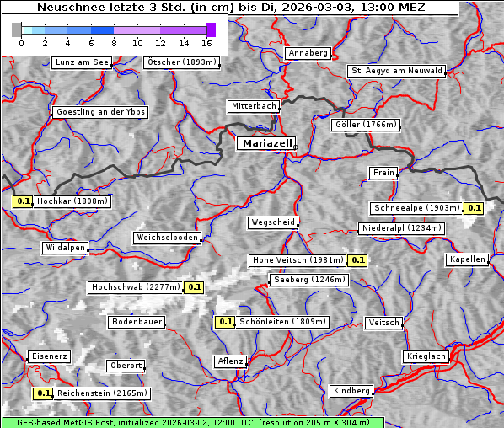Select the Lunz am See label

pyautogui.click(x=82, y=62)
